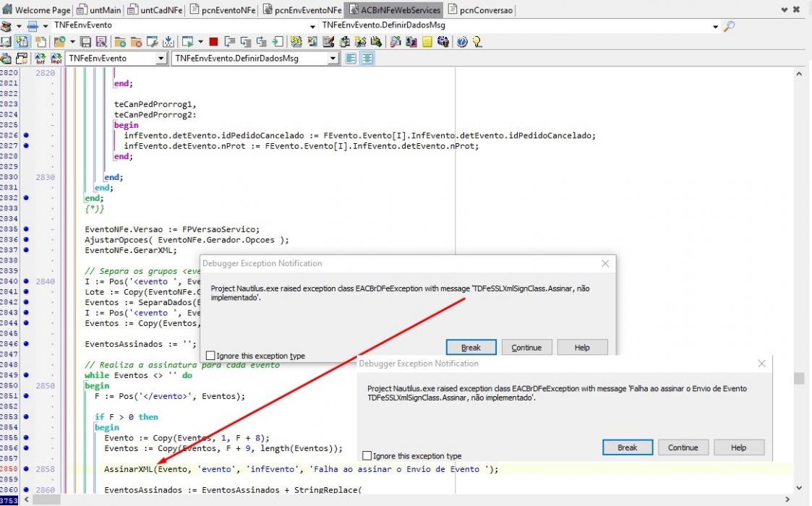
Task: Switch to pcnConversao tab
Action: 480,10
